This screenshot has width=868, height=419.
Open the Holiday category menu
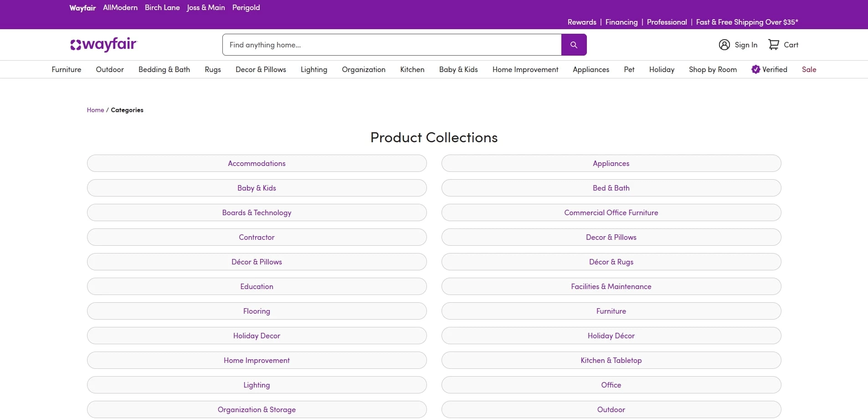(662, 69)
